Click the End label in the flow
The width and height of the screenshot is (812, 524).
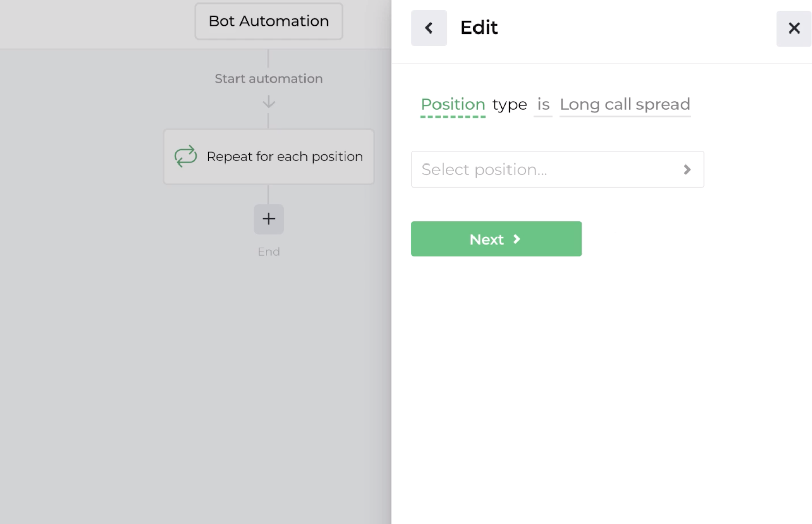[268, 252]
